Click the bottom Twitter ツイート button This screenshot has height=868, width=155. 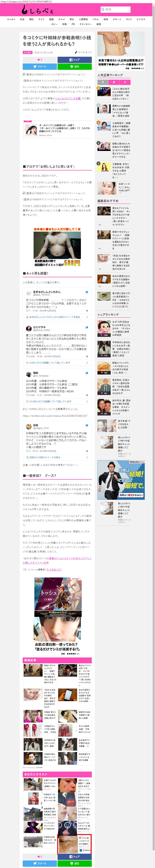click(39, 863)
